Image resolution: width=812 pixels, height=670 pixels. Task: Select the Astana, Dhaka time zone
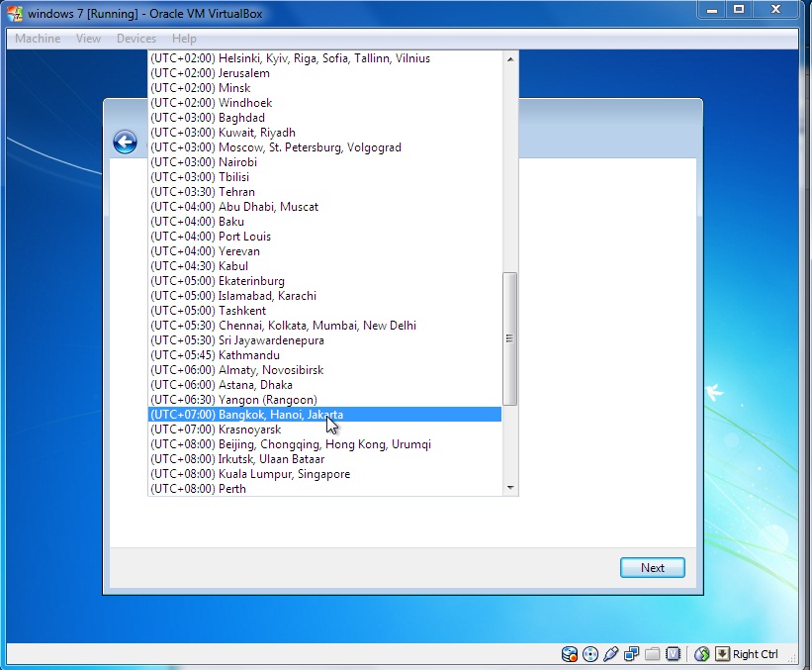(x=324, y=385)
